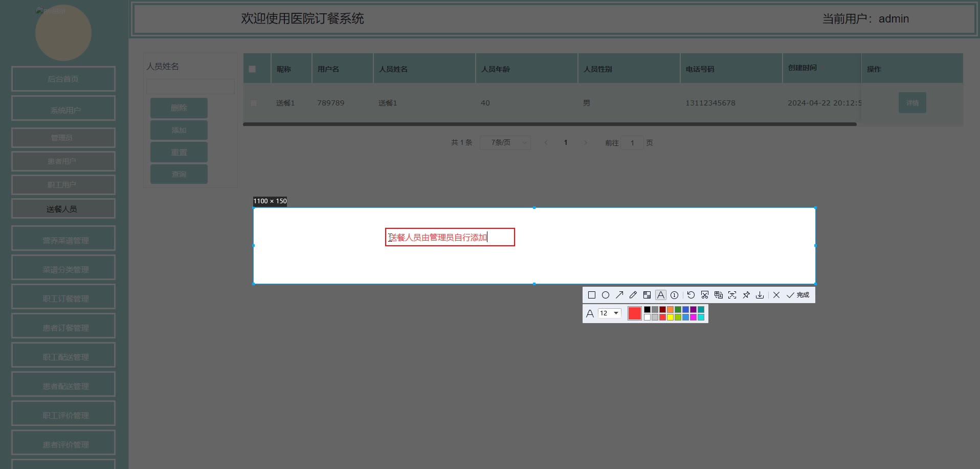The width and height of the screenshot is (980, 469).
Task: Pin the screenshot to screen
Action: (746, 295)
